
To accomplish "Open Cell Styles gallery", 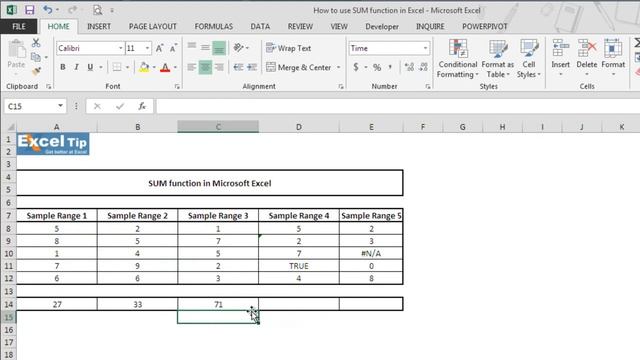I will click(529, 58).
